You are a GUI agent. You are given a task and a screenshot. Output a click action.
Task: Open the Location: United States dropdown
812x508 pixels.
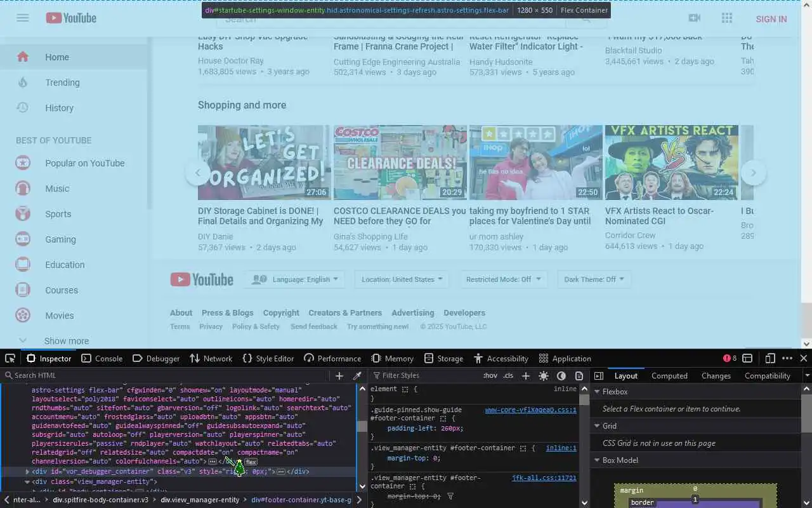(x=402, y=279)
